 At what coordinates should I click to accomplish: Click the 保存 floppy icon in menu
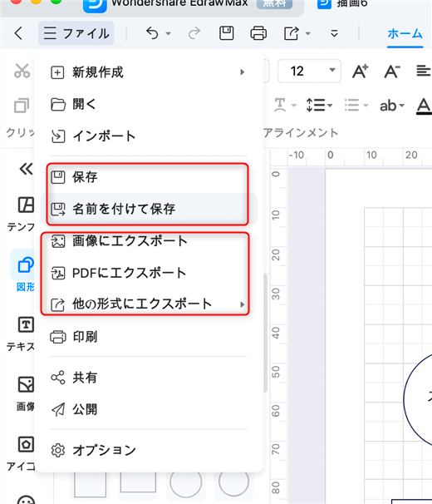58,177
